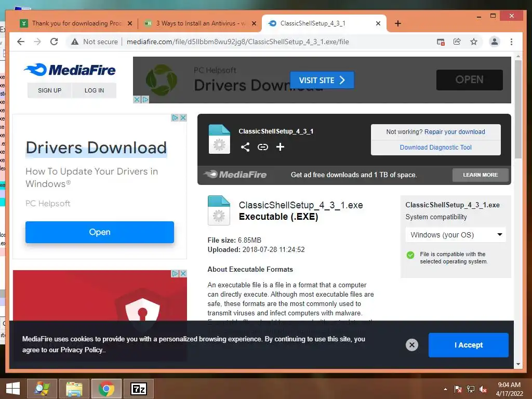Click the blue Open button in sidebar ad

coord(100,232)
